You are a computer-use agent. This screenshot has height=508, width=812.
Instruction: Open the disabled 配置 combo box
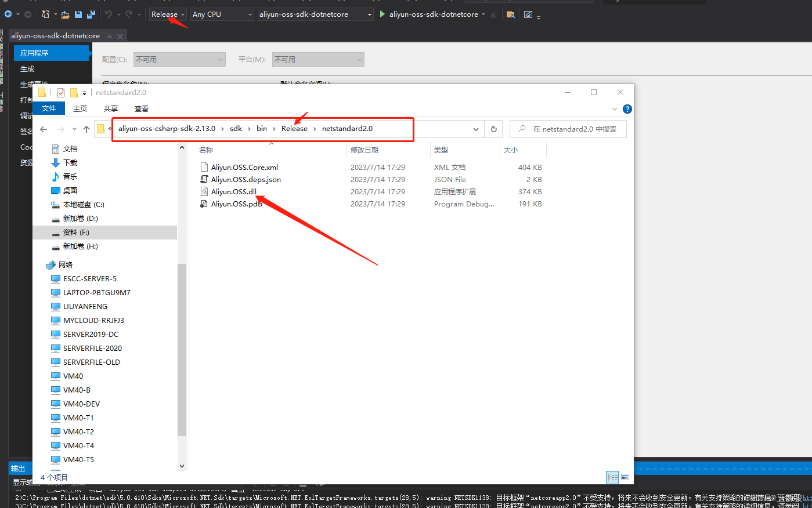pos(179,59)
